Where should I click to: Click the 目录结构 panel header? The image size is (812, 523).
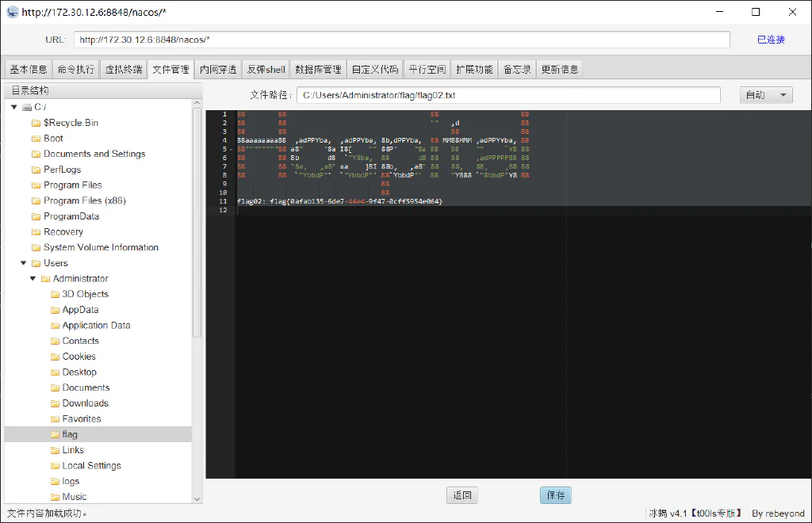103,90
